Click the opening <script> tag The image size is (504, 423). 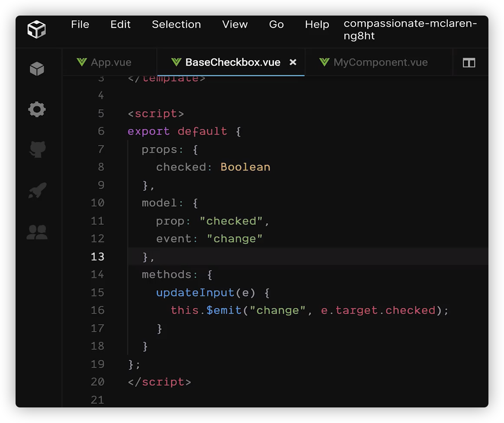pyautogui.click(x=156, y=114)
